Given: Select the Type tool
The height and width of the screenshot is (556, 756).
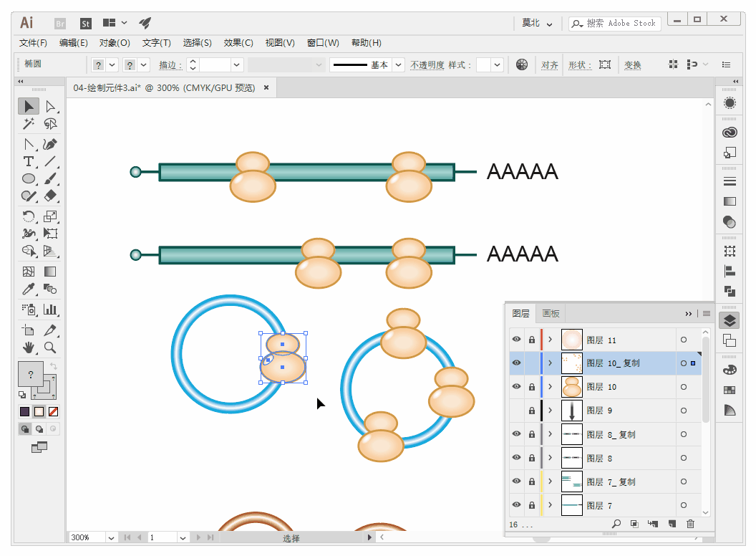Looking at the screenshot, I should (x=29, y=162).
